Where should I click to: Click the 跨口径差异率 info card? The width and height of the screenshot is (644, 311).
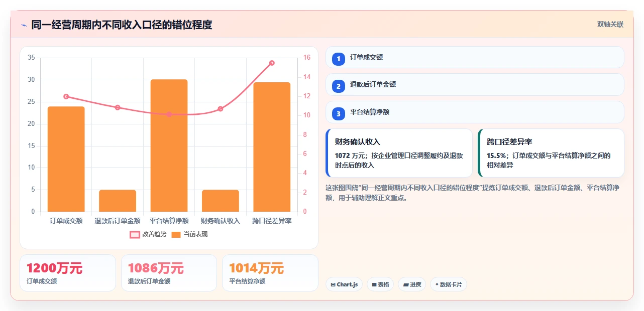(x=551, y=153)
